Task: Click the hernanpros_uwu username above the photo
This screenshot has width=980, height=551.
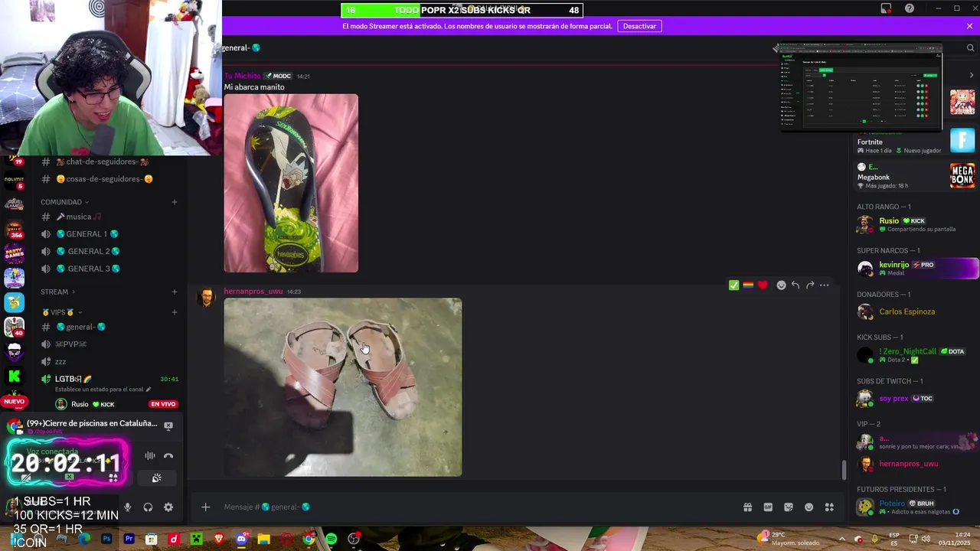Action: [x=253, y=292]
